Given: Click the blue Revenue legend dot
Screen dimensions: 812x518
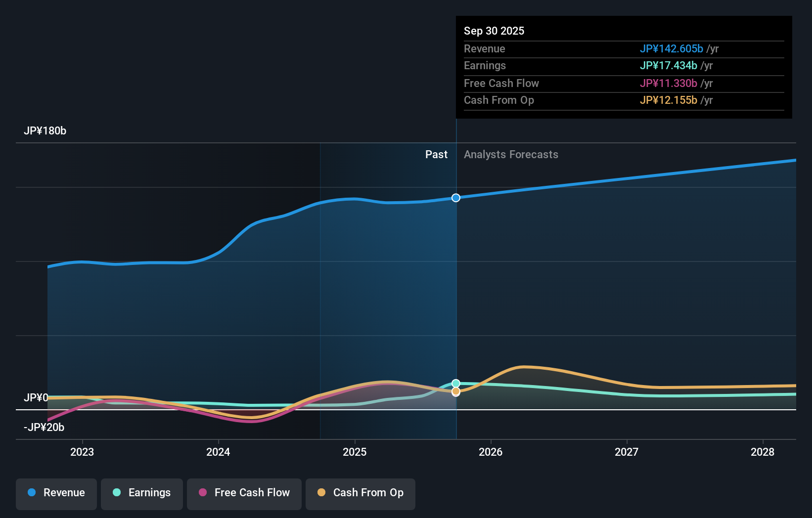Looking at the screenshot, I should [x=31, y=493].
